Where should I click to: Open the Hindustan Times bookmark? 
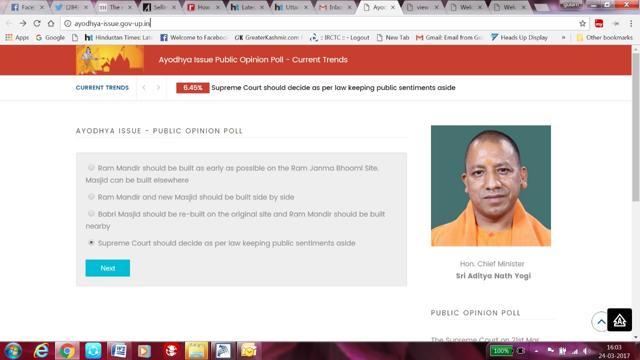point(118,38)
